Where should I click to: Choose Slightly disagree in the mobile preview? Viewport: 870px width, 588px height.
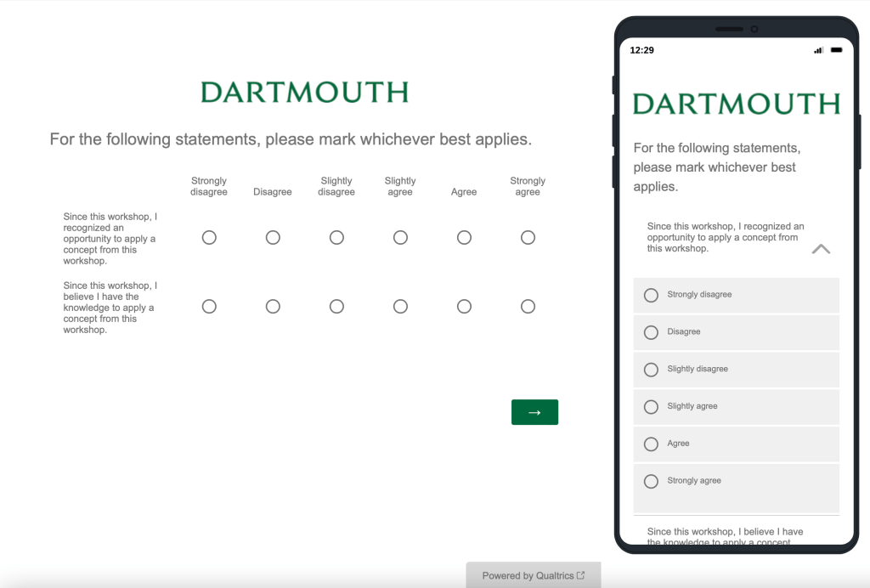click(652, 370)
